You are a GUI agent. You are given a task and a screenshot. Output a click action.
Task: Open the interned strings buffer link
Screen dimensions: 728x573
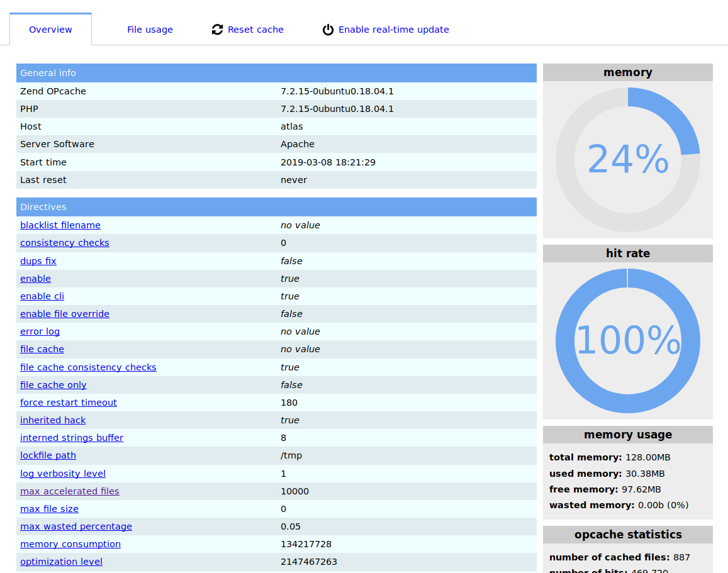pyautogui.click(x=72, y=438)
